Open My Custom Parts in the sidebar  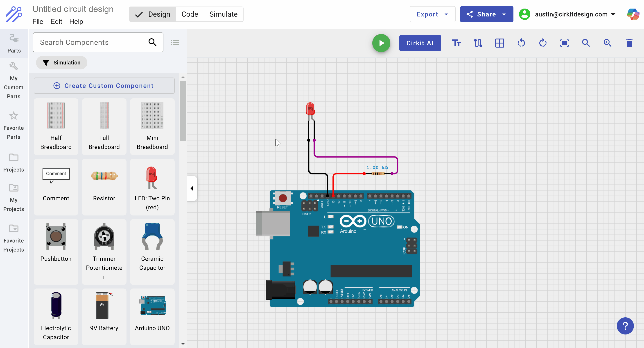pyautogui.click(x=14, y=80)
